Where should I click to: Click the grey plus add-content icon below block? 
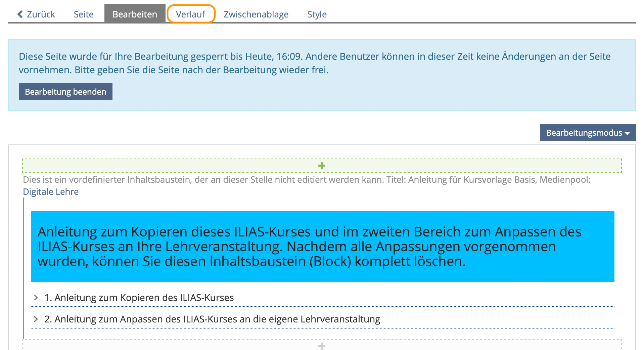322,346
